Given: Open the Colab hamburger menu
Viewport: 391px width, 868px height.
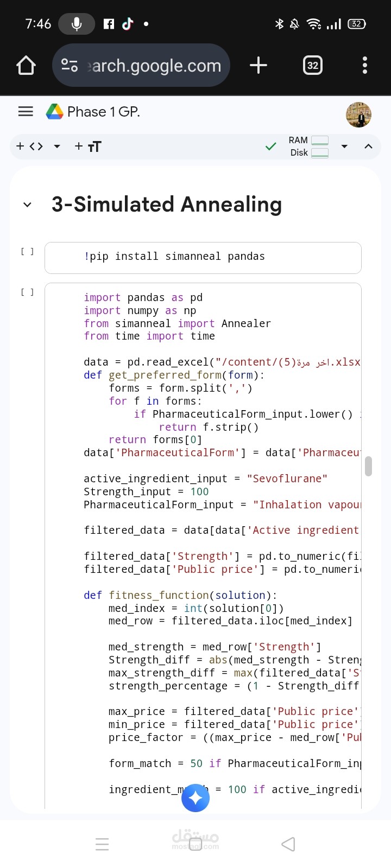Looking at the screenshot, I should pyautogui.click(x=26, y=112).
